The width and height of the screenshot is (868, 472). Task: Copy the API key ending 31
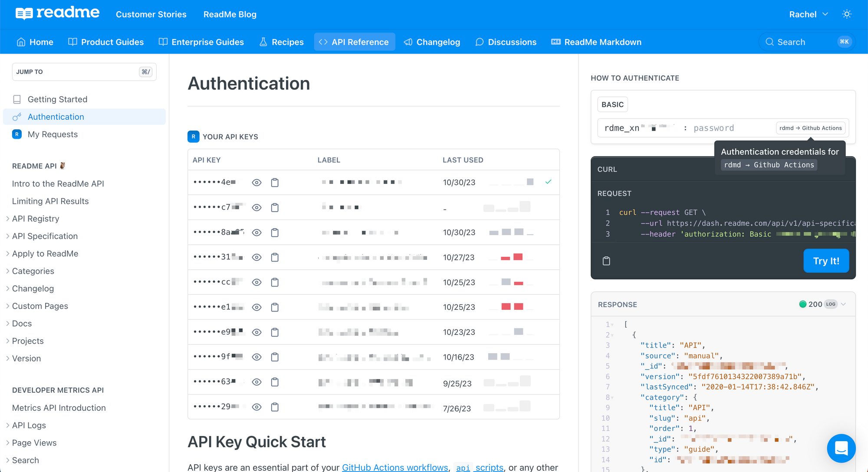coord(275,258)
